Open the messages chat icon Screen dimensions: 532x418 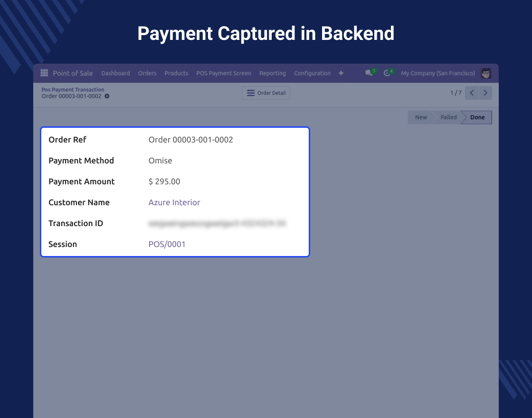pyautogui.click(x=369, y=73)
